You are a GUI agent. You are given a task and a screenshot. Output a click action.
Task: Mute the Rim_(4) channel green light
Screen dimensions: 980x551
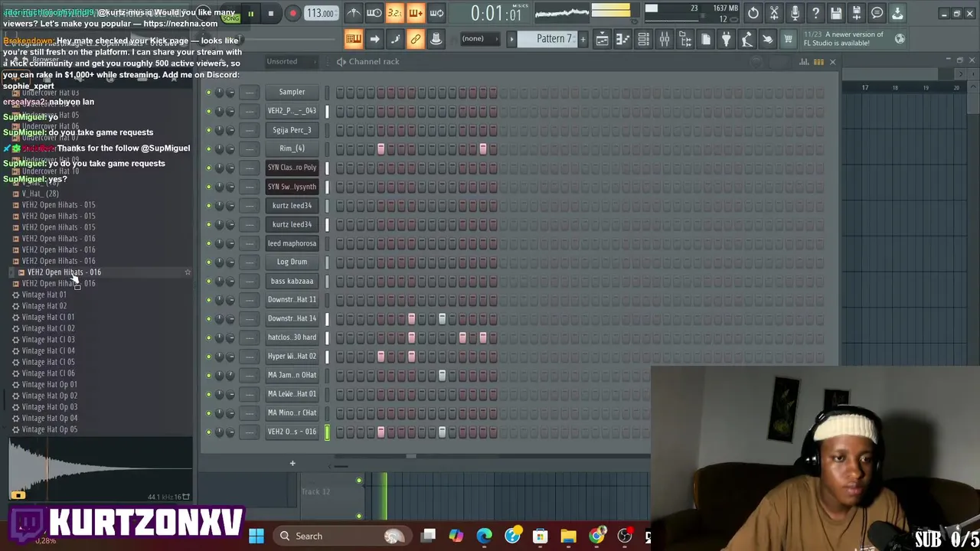point(208,148)
